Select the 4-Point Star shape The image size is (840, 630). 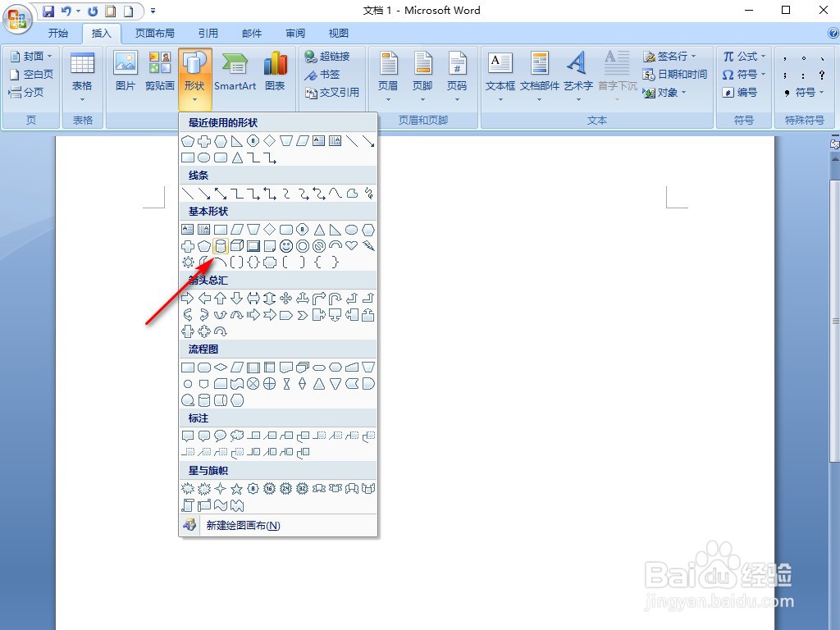coord(220,489)
